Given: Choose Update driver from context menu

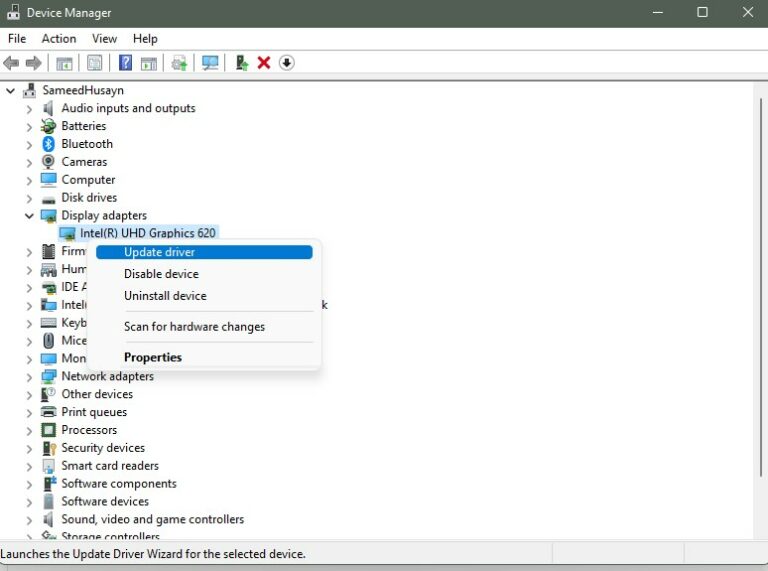Looking at the screenshot, I should pyautogui.click(x=159, y=252).
